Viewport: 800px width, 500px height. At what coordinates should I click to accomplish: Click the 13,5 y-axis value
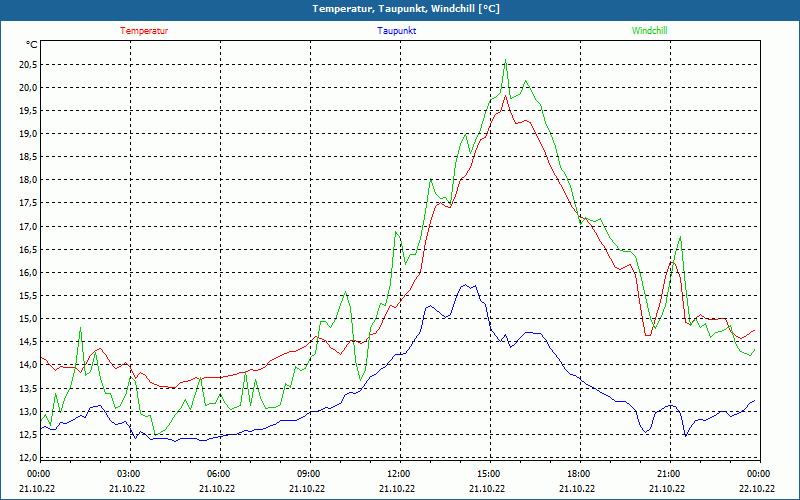pyautogui.click(x=28, y=389)
